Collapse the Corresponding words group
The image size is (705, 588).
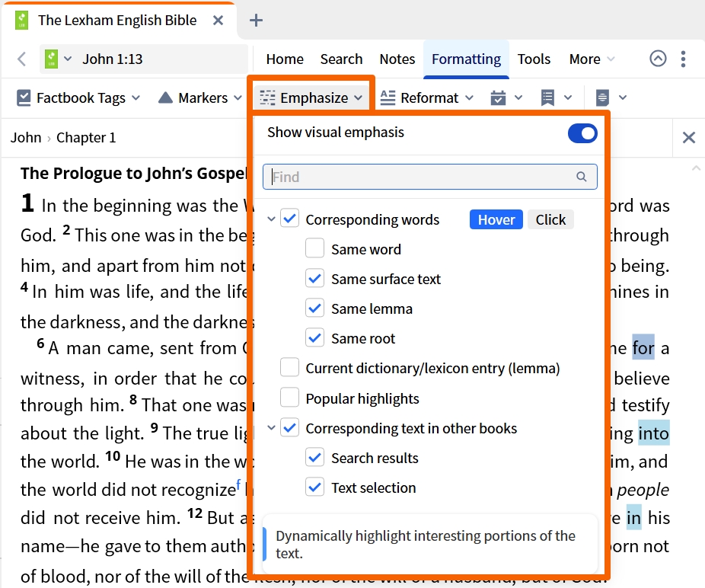click(271, 219)
